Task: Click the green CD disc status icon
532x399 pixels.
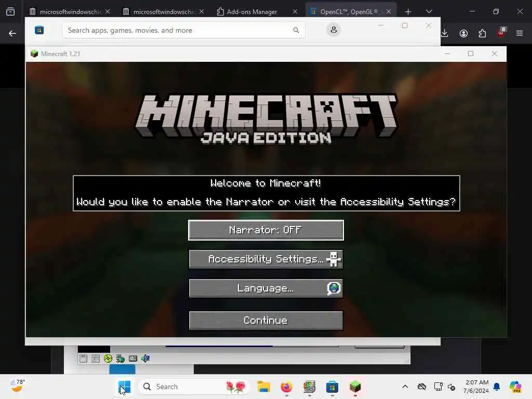Action: click(108, 358)
